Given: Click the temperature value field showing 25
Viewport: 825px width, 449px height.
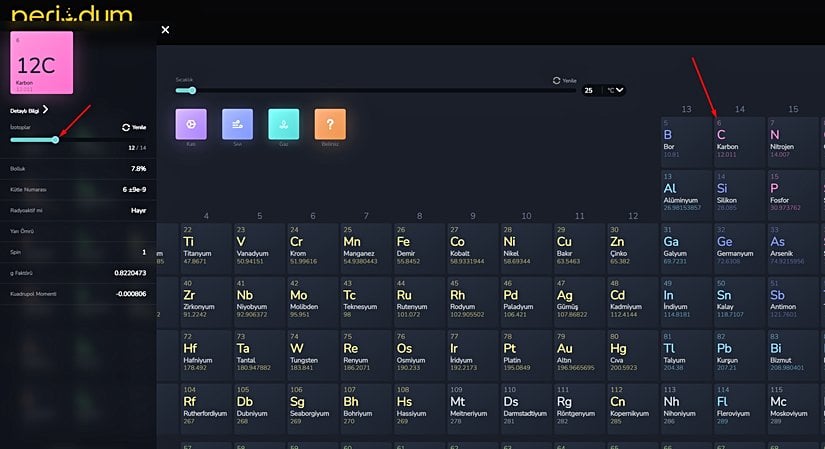Looking at the screenshot, I should [590, 90].
